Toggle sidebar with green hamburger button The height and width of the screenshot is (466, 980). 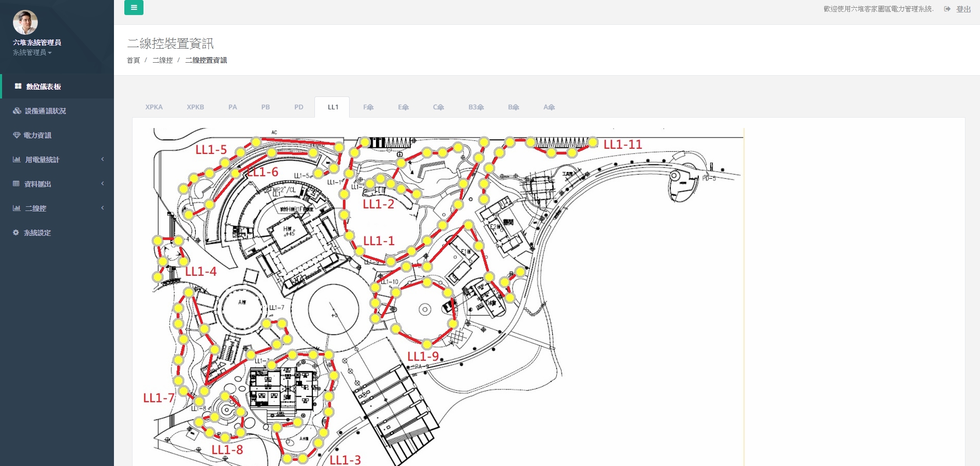[134, 7]
